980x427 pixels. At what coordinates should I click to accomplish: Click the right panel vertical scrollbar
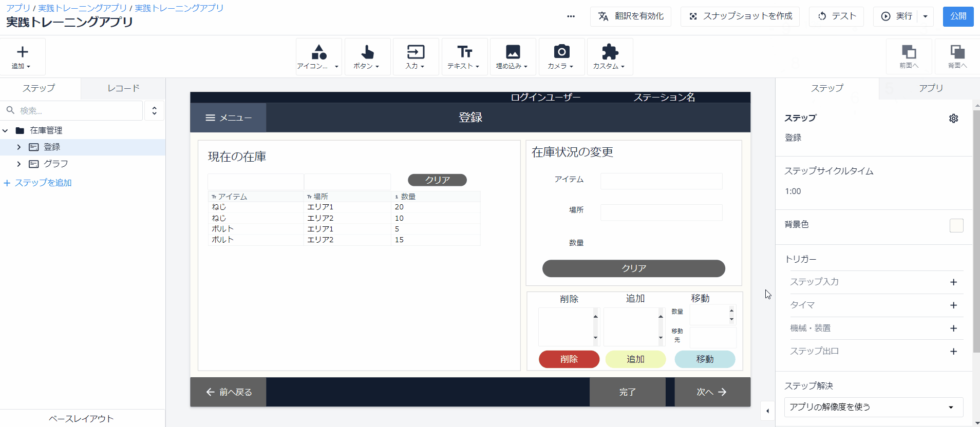976,231
